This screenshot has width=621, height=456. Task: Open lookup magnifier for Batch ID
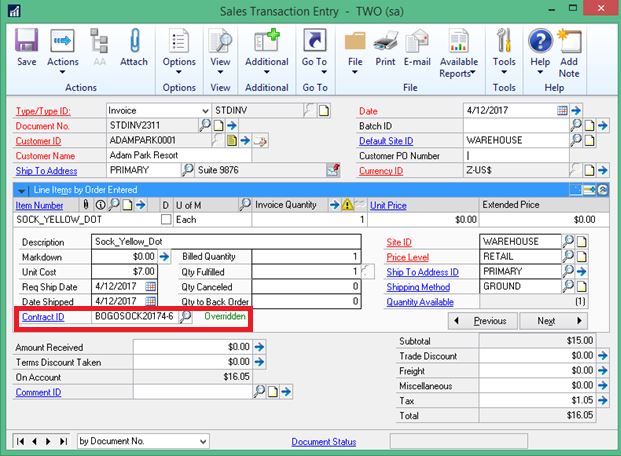coord(576,125)
